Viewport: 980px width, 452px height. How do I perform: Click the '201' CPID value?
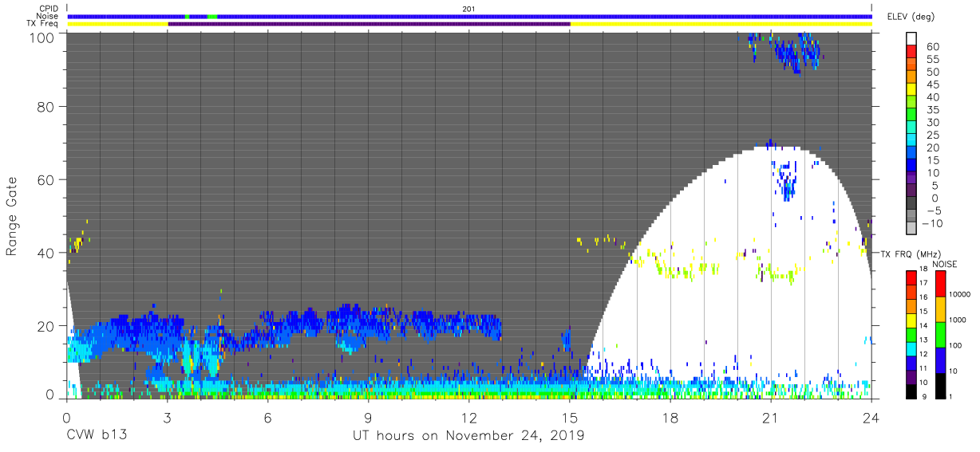point(469,8)
